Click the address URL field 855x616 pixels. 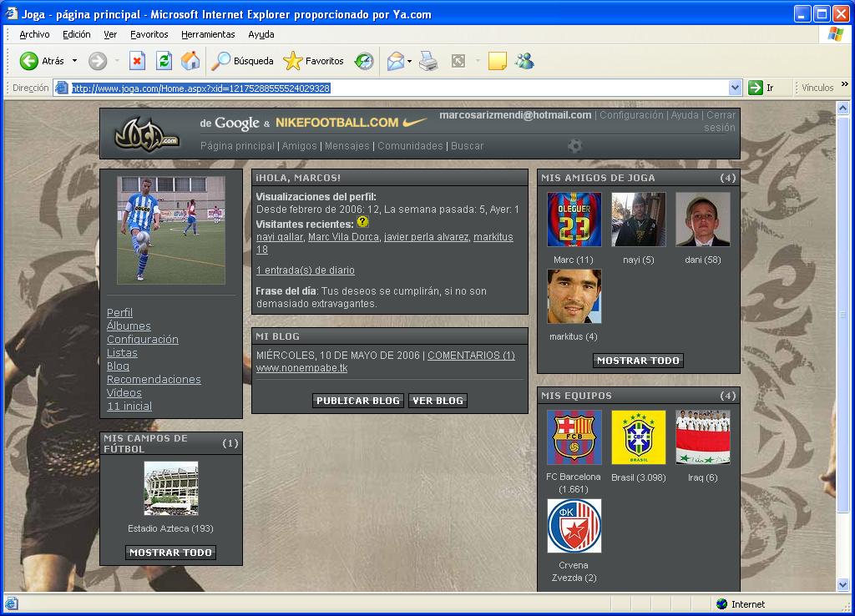coord(399,88)
